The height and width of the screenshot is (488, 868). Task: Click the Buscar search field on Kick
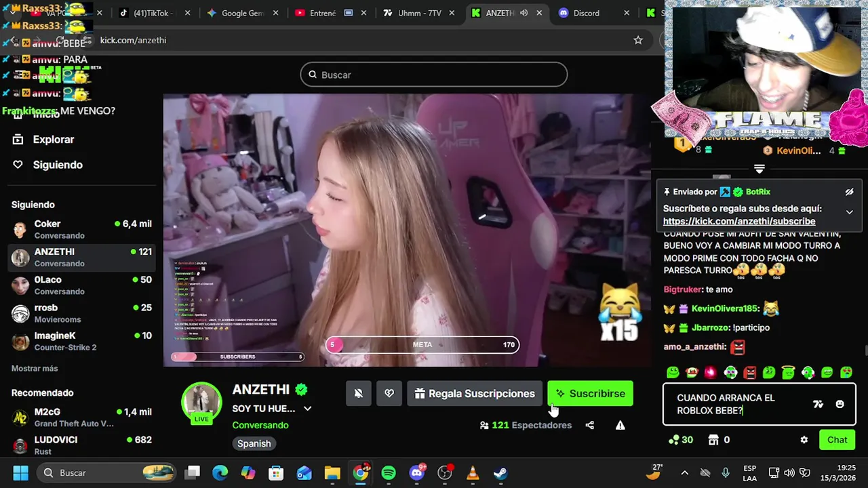[434, 75]
